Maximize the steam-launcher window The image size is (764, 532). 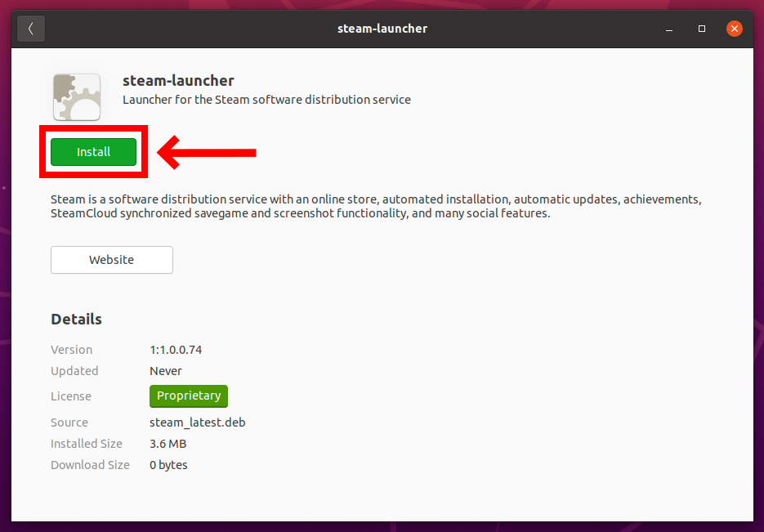[702, 29]
